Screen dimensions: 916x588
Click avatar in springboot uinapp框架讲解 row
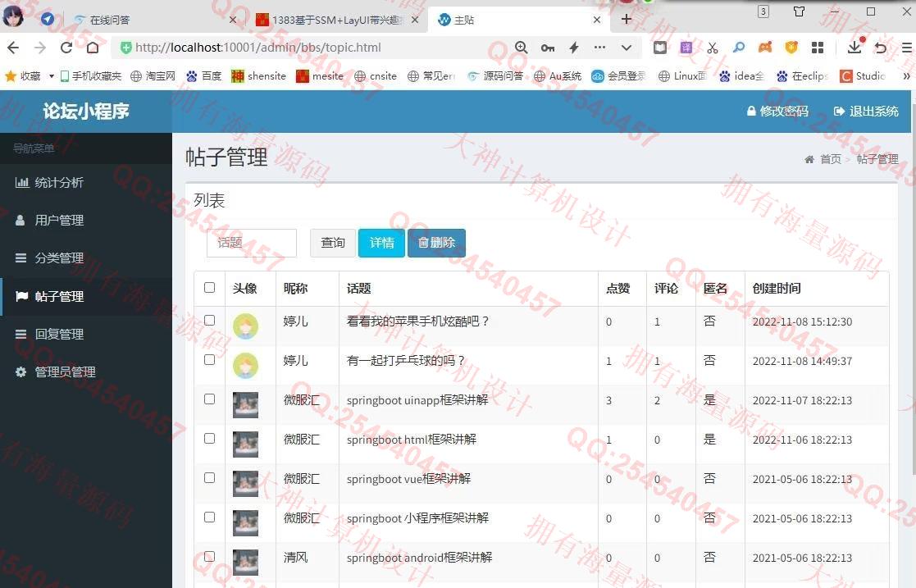(x=245, y=405)
